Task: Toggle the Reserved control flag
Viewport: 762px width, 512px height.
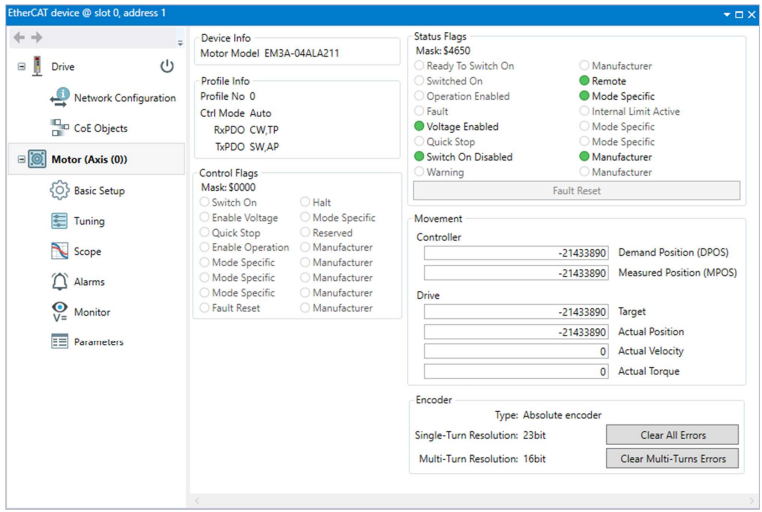Action: point(305,232)
